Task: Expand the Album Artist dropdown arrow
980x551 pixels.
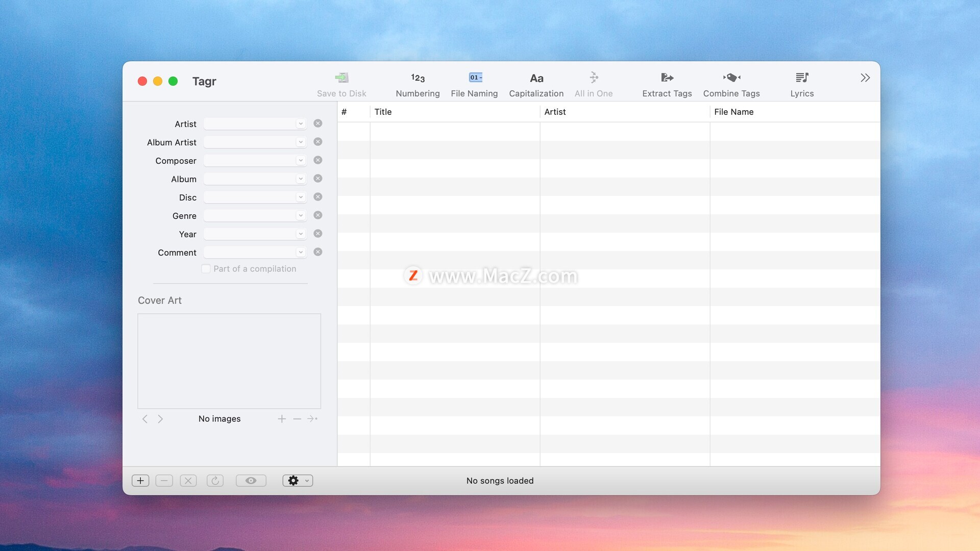Action: click(x=301, y=142)
